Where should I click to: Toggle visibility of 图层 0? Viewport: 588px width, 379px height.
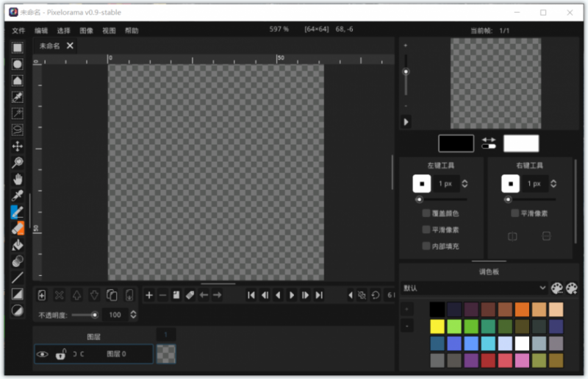click(43, 354)
